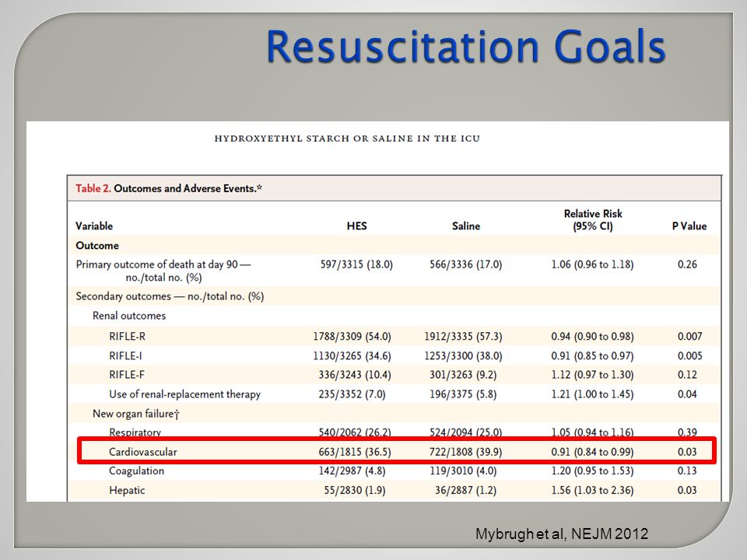Viewport: 747px width, 560px height.
Task: Select P value 0.04
Action: 687,394
